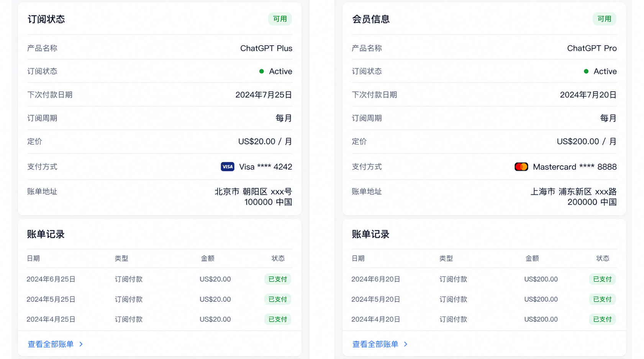Viewport: 644px width, 359px height.
Task: Click 已支付 badge for 2024年6月20日
Action: pos(602,279)
